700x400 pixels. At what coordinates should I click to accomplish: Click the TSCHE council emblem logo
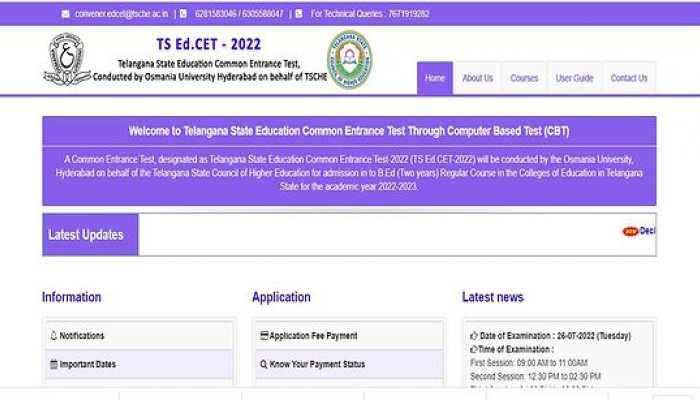click(349, 60)
